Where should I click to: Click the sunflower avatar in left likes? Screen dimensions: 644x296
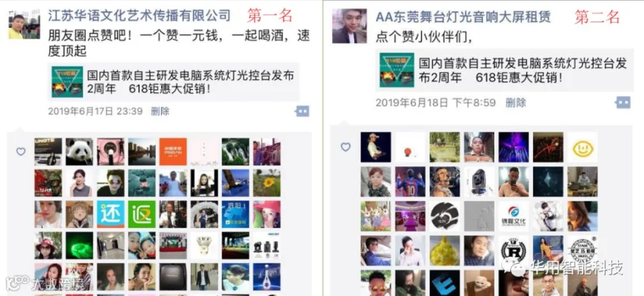point(267,183)
